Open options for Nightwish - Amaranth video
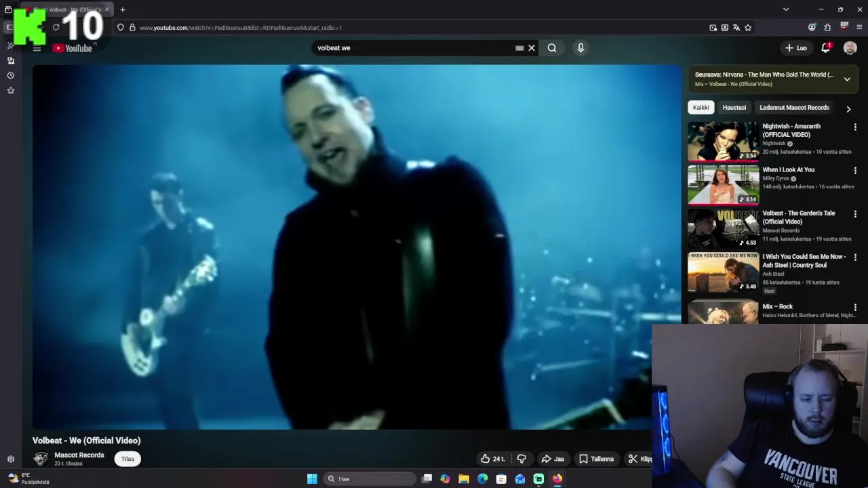This screenshot has height=488, width=868. [x=855, y=127]
